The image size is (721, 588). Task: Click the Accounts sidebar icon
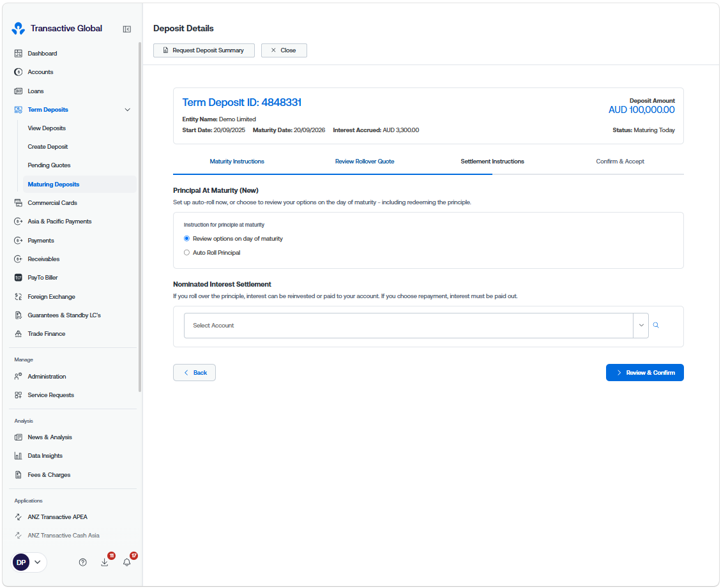(19, 72)
